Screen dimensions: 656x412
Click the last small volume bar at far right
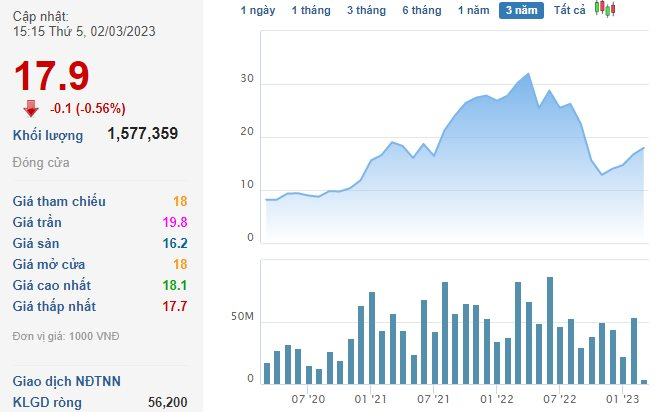(x=644, y=381)
